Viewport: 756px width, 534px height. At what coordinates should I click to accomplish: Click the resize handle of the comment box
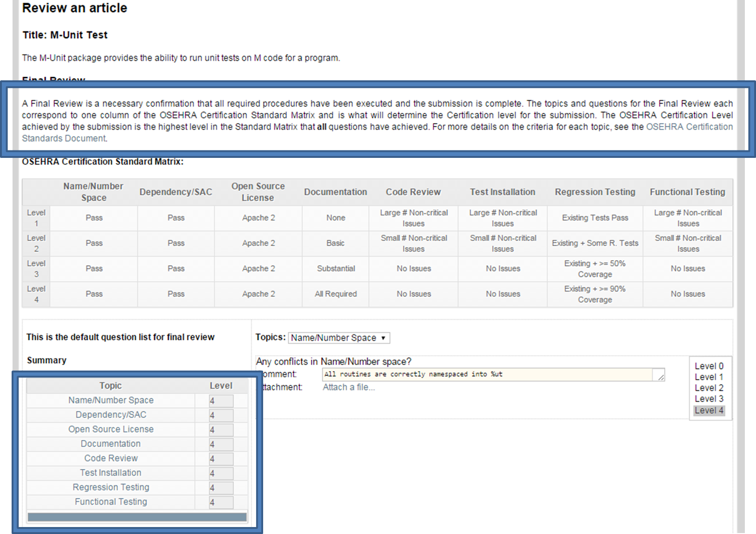660,377
